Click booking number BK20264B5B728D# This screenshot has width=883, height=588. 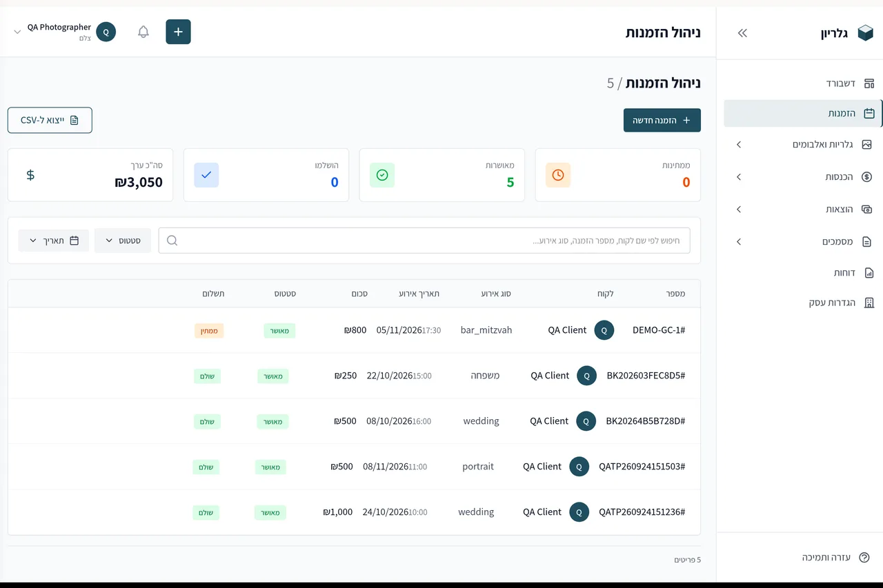click(x=646, y=421)
